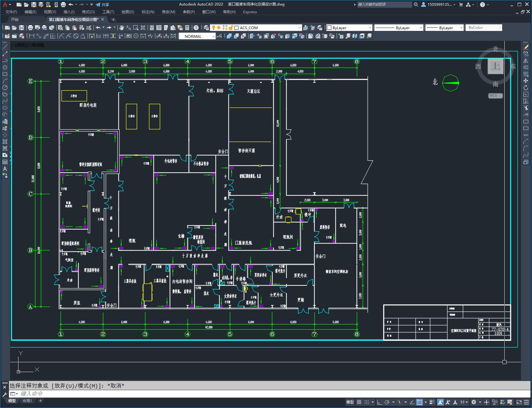Screen dimensions: 532x408
Task: Select the Diameter dimension tool
Action: click(76, 36)
